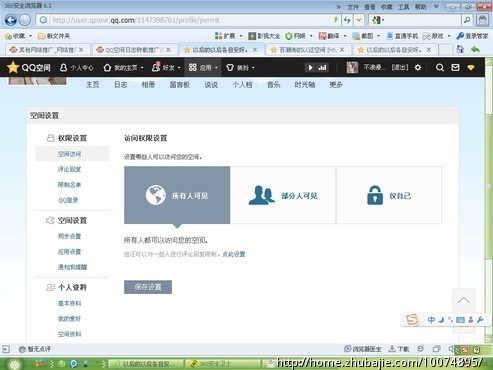
Task: Open the 新文件夹 bookmark folder
Action: tap(54, 36)
